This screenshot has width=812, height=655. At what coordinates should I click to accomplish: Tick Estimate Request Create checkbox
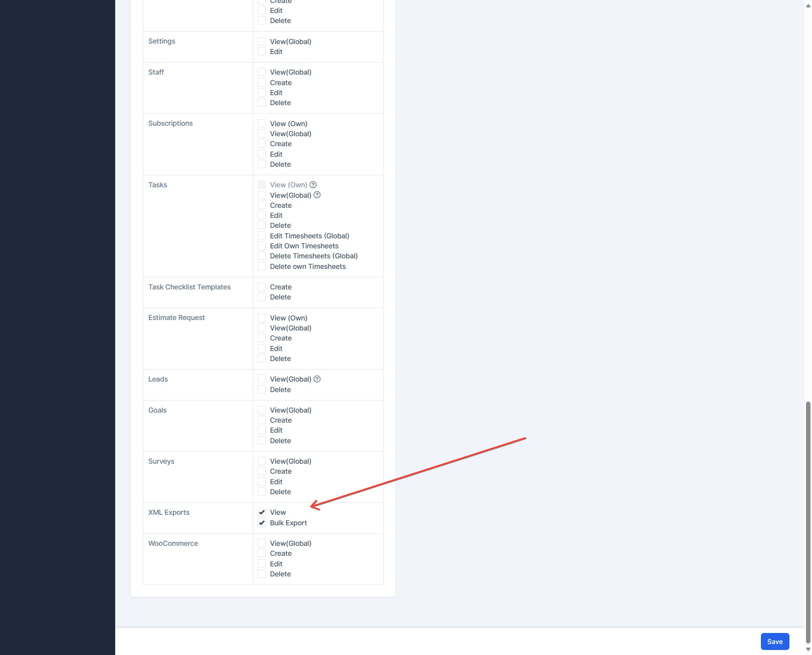point(261,338)
